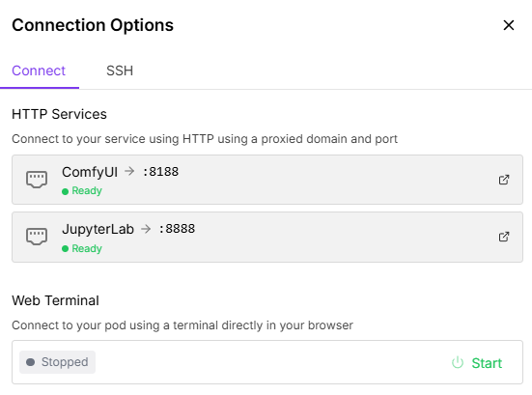This screenshot has width=532, height=395.
Task: Click the ComfyUI service name
Action: click(x=90, y=172)
